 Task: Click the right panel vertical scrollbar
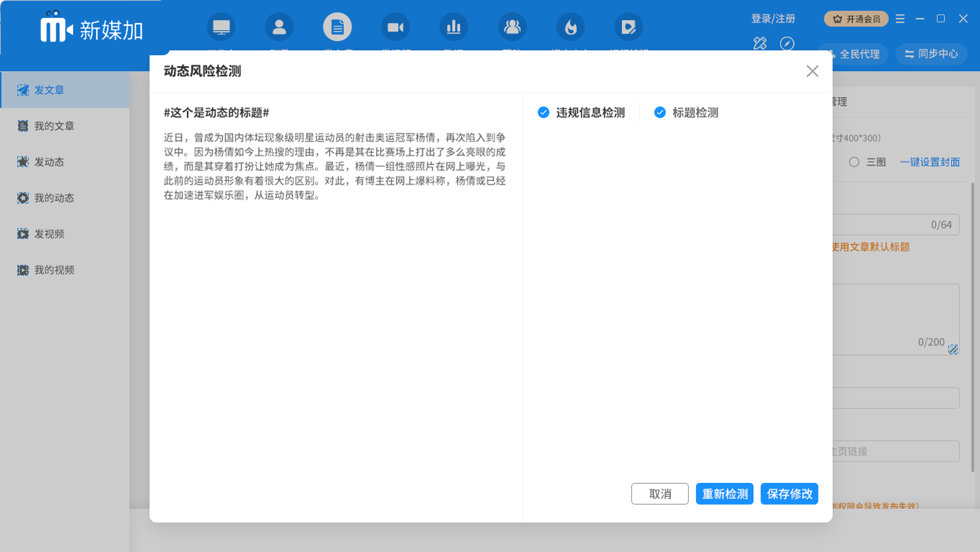pos(973,323)
